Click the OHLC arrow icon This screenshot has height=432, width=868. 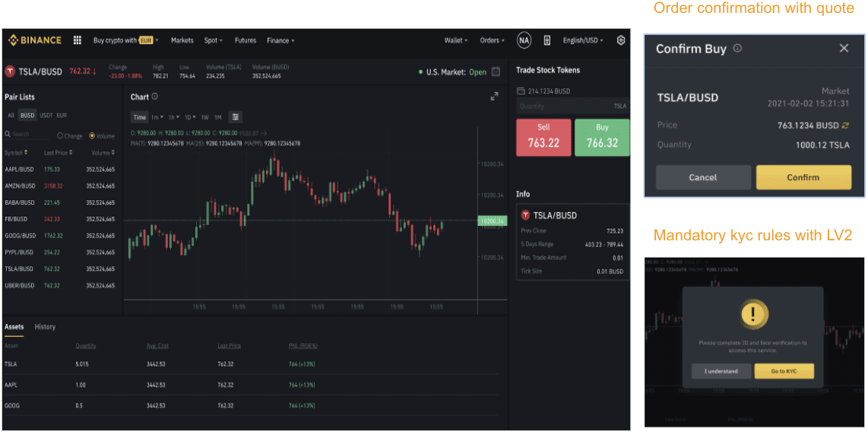point(264,133)
